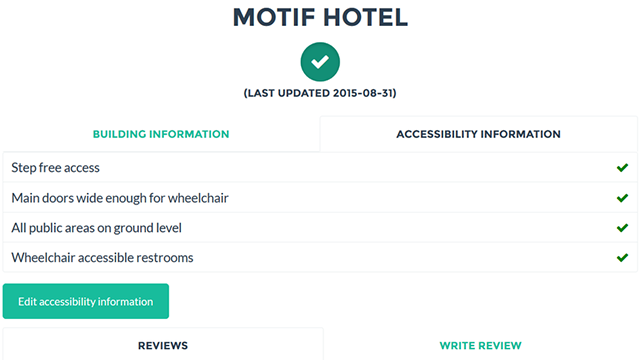Image resolution: width=640 pixels, height=360 pixels.
Task: Select the Step free access row
Action: point(320,167)
